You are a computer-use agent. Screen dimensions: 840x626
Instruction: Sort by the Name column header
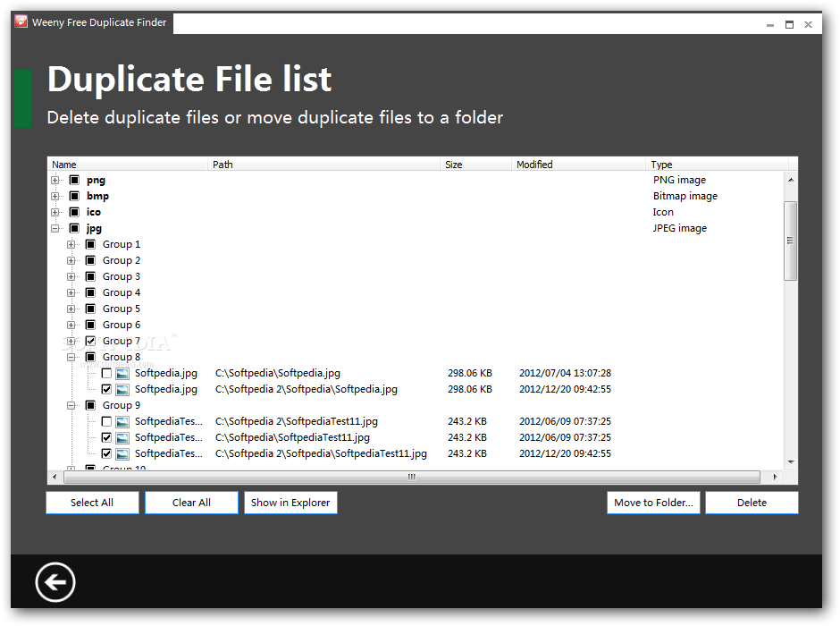[x=128, y=165]
